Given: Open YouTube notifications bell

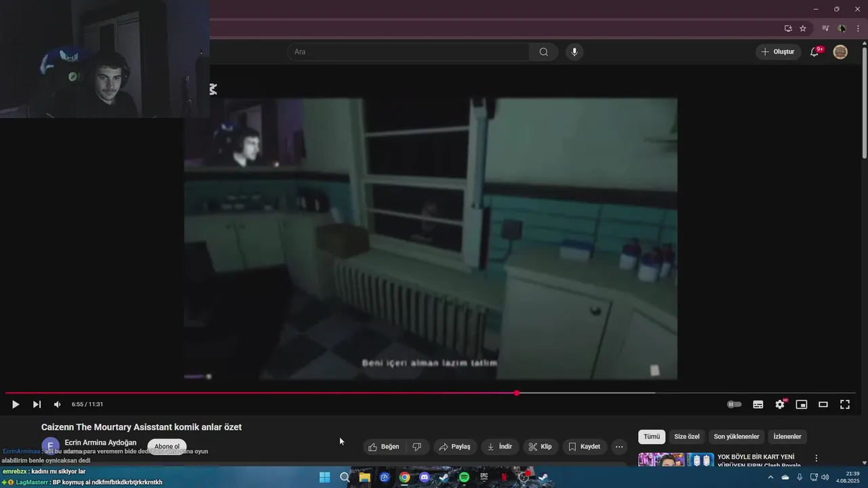Looking at the screenshot, I should tap(814, 52).
